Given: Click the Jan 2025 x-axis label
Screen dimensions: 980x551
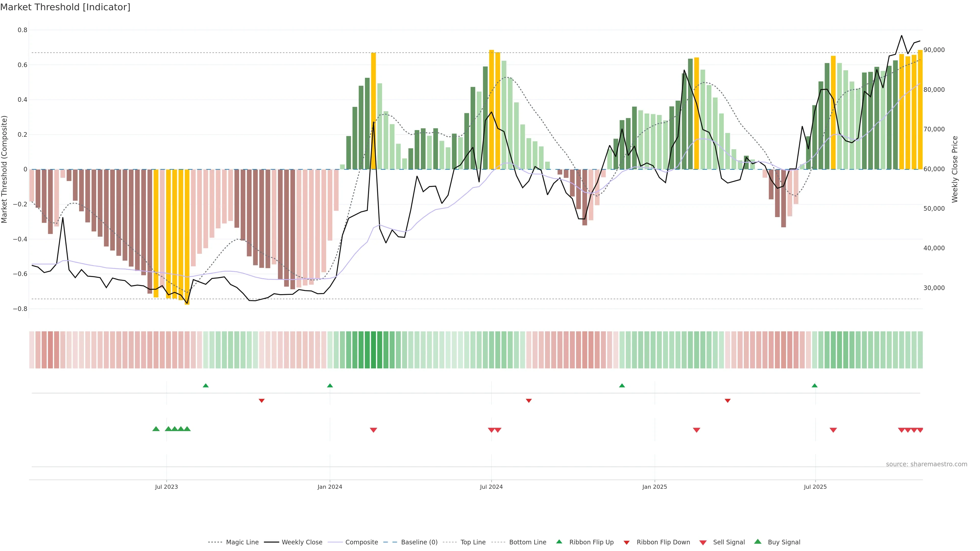Looking at the screenshot, I should 654,487.
